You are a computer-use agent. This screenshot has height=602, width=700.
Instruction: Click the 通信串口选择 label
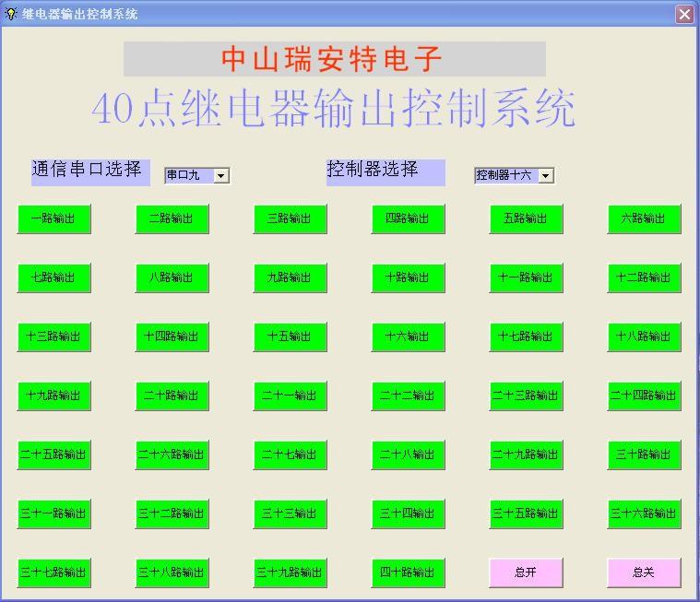pos(90,172)
